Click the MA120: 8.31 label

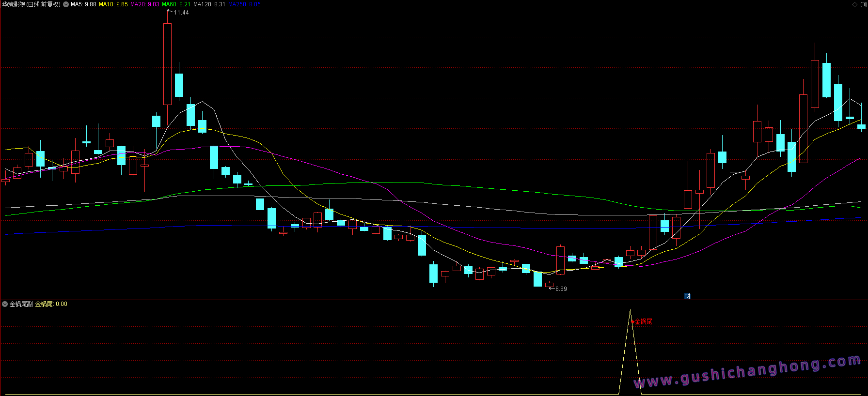tap(209, 4)
